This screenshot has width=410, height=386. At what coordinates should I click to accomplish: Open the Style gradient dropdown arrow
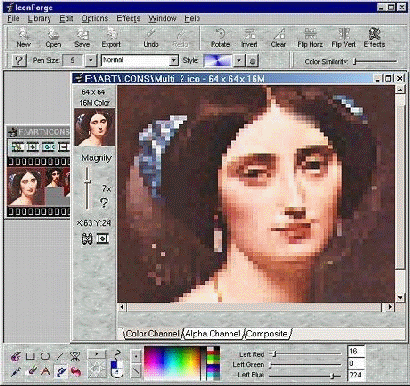(x=239, y=61)
